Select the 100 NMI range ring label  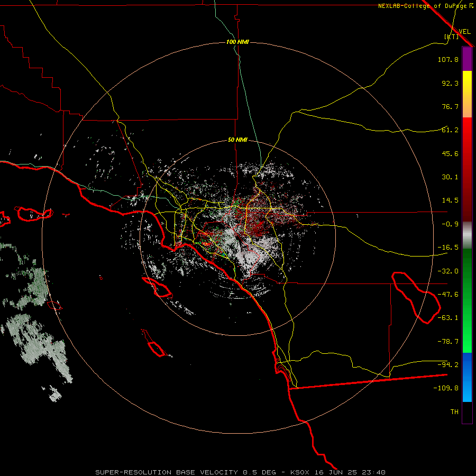(x=237, y=42)
